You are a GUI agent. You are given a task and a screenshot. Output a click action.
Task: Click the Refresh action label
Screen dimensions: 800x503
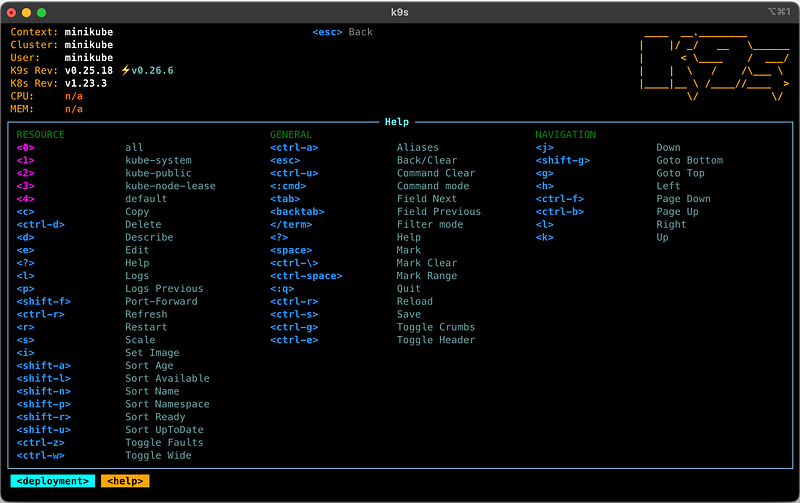146,314
